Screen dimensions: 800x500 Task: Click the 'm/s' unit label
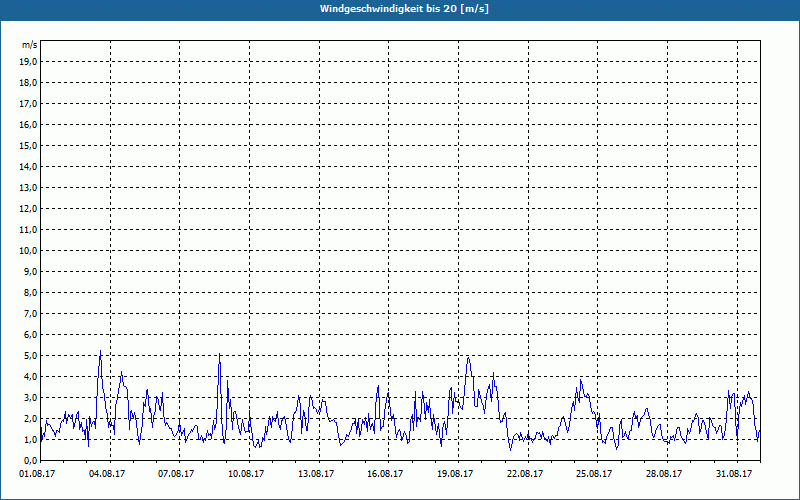(30, 45)
